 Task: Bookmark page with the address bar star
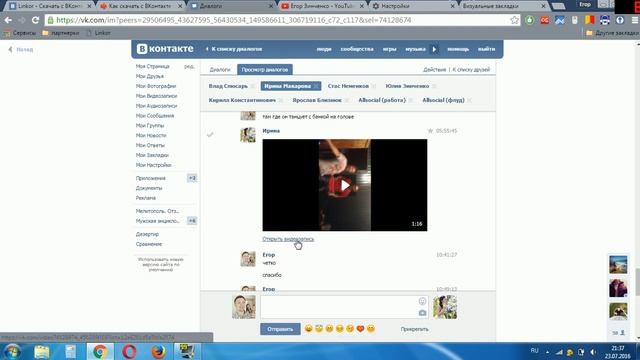pyautogui.click(x=514, y=20)
